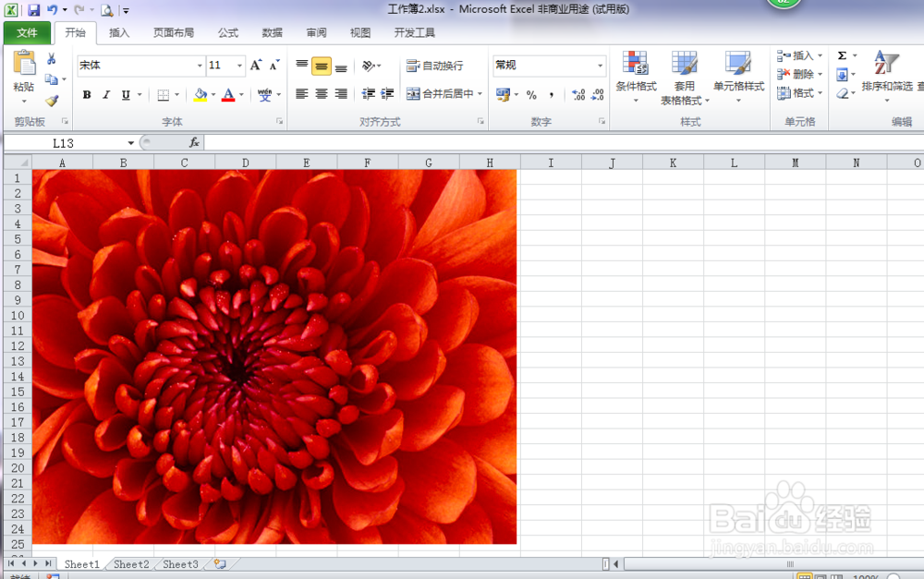Click the text orientation icon
Screen dimensions: 924x579
(x=369, y=66)
